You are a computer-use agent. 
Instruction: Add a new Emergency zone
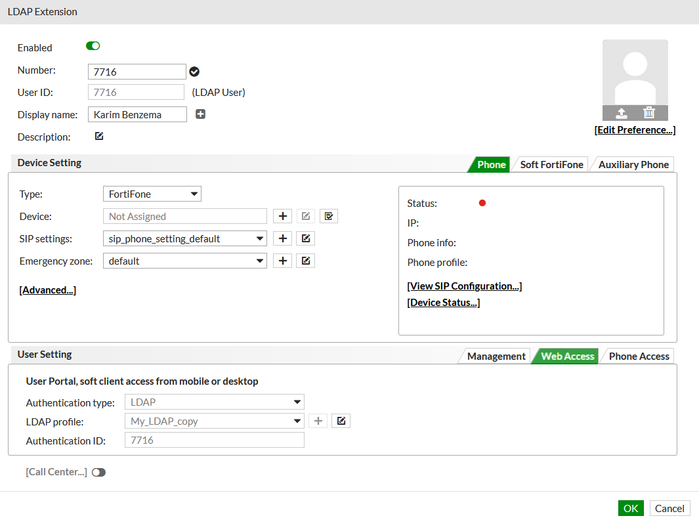pyautogui.click(x=283, y=261)
